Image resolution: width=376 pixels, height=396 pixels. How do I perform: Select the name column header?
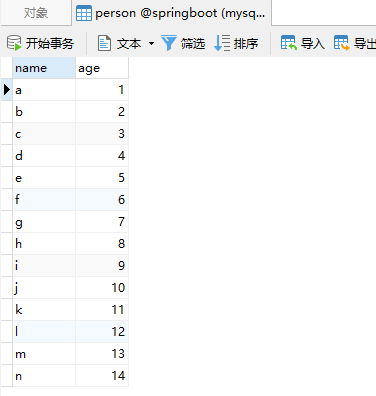pyautogui.click(x=44, y=68)
